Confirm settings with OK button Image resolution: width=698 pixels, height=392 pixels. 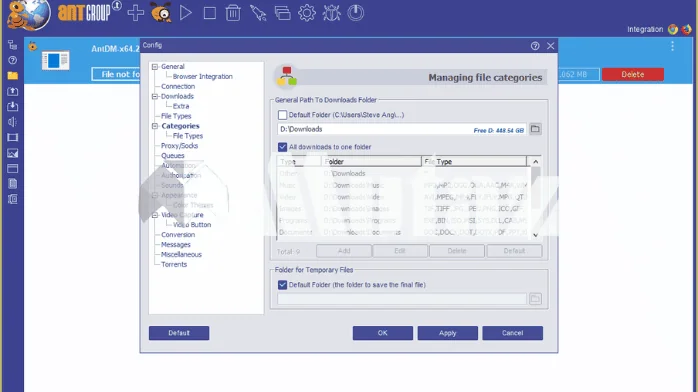coord(382,333)
